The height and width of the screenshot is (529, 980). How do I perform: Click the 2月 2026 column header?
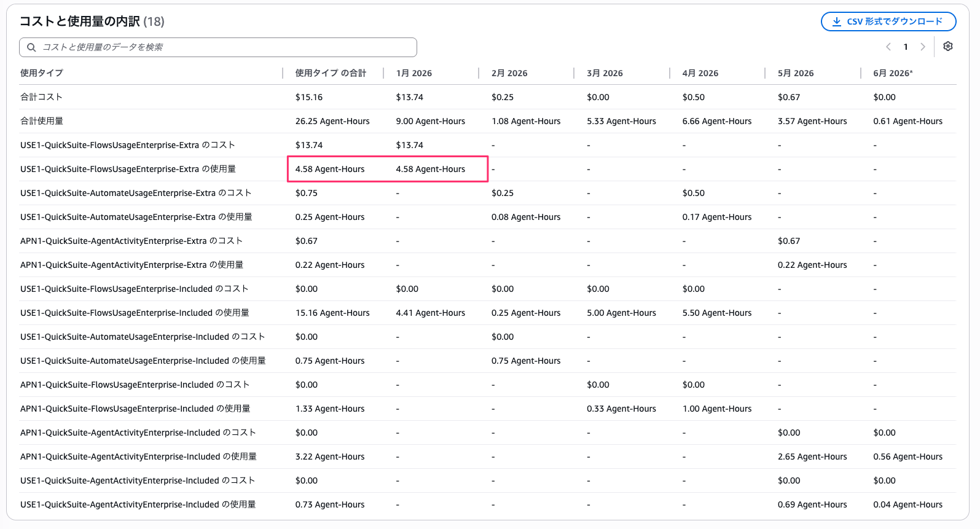pos(509,73)
